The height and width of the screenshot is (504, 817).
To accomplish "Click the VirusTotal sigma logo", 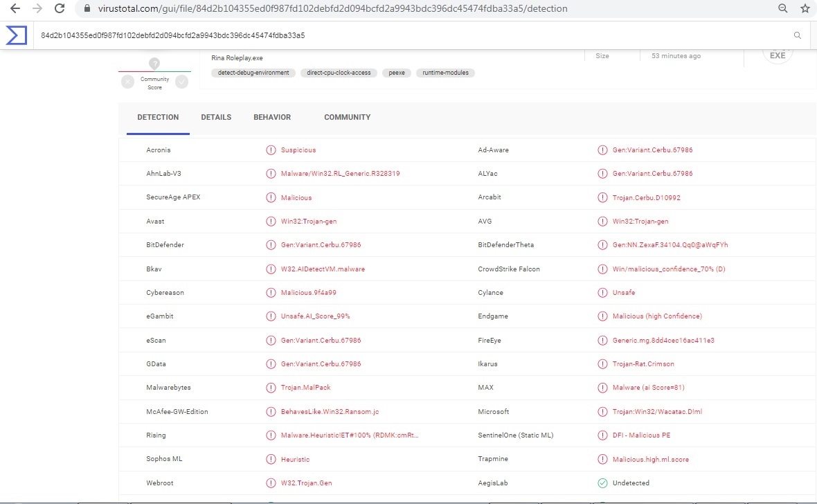I will (x=16, y=35).
